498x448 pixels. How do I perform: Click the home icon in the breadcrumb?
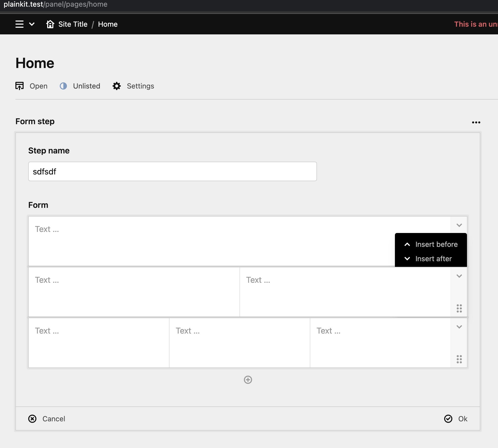pos(50,24)
